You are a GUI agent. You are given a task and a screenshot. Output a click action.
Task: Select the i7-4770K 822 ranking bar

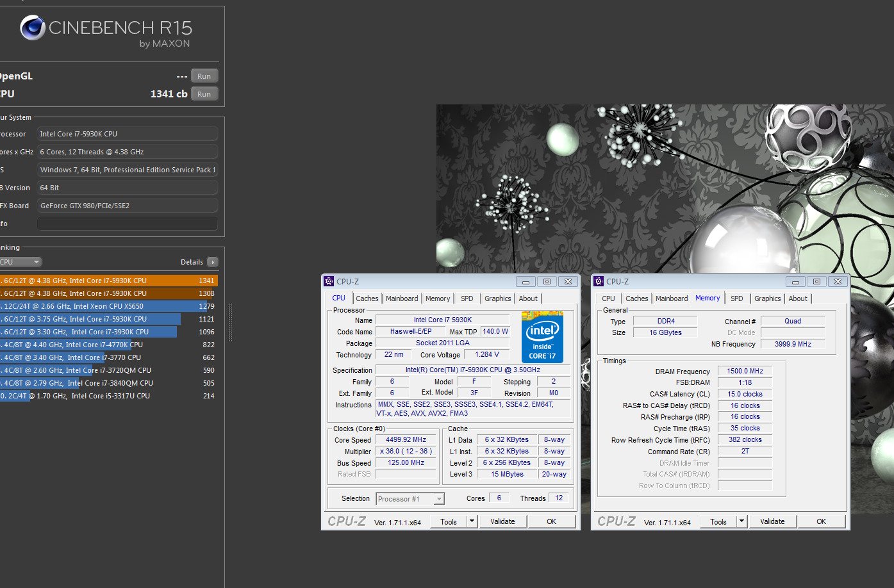(x=109, y=345)
